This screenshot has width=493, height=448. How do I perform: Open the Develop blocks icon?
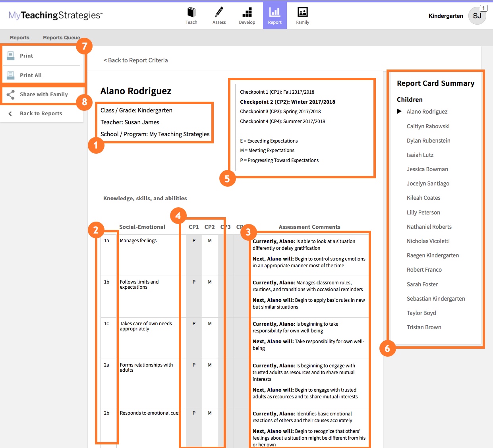(247, 12)
